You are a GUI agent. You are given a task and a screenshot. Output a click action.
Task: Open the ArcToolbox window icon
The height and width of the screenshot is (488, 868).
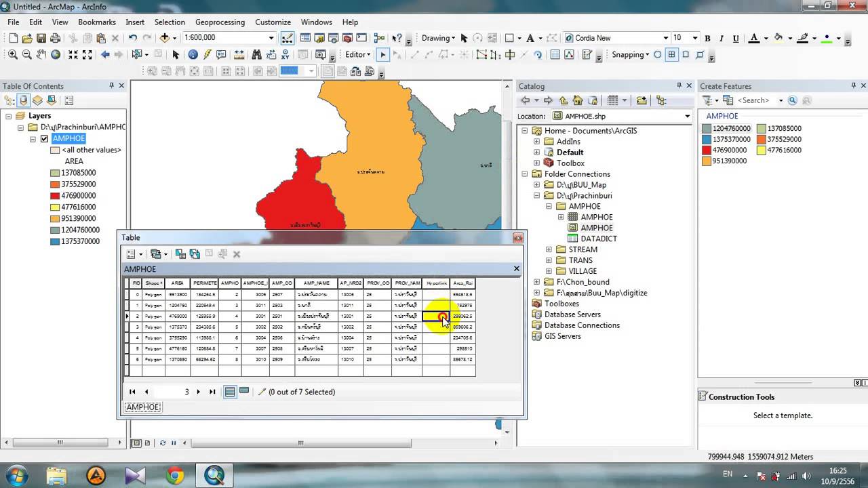point(347,38)
